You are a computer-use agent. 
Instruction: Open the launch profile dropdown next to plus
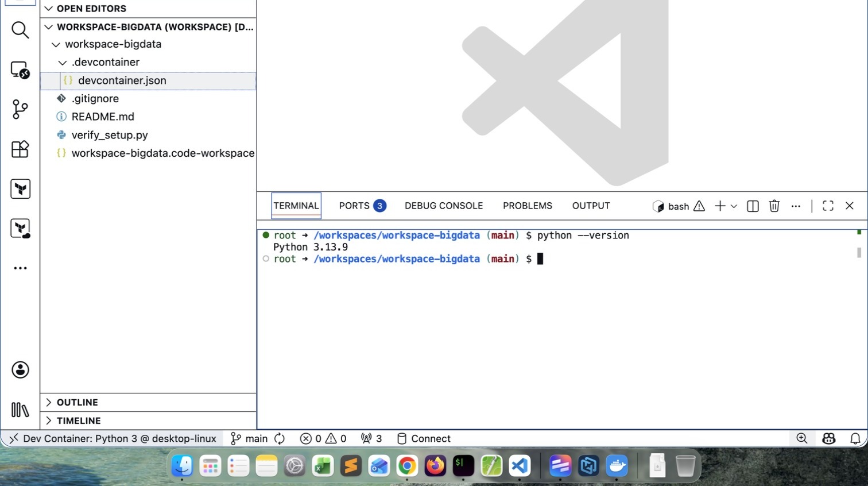point(734,206)
